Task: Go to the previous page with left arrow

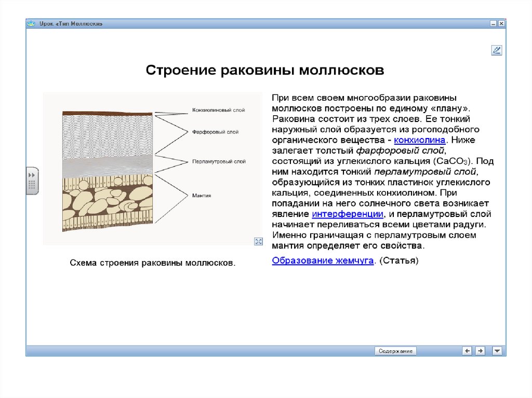Action: (x=468, y=351)
